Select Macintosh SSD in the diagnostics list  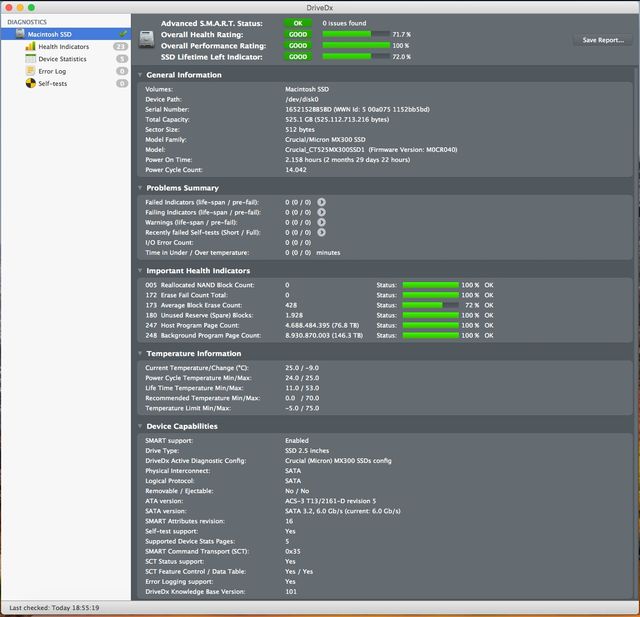(x=66, y=34)
